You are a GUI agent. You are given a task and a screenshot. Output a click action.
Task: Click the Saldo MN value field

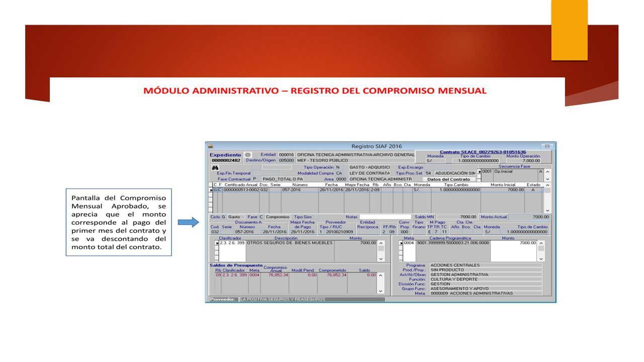[457, 217]
